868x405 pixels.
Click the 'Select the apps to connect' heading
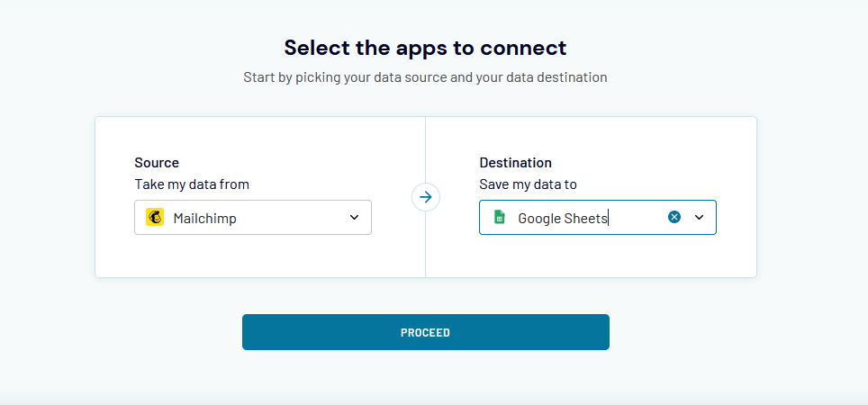425,48
